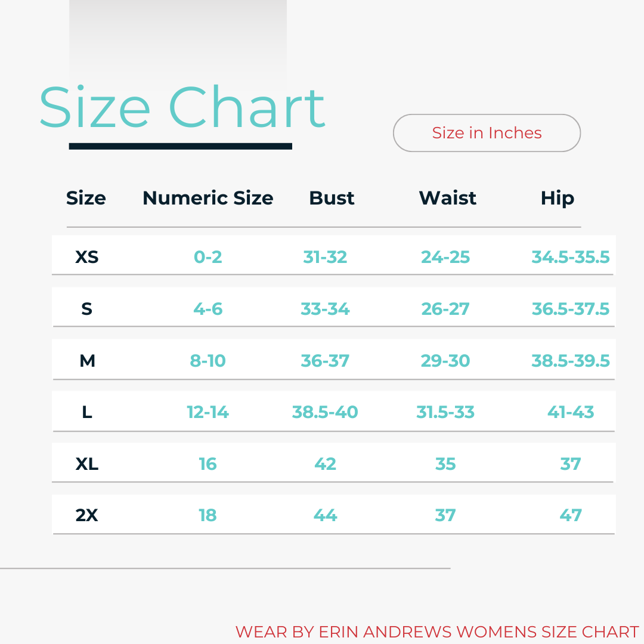Click the 41-43 hip measurement
Image resolution: width=644 pixels, height=644 pixels.
571,412
